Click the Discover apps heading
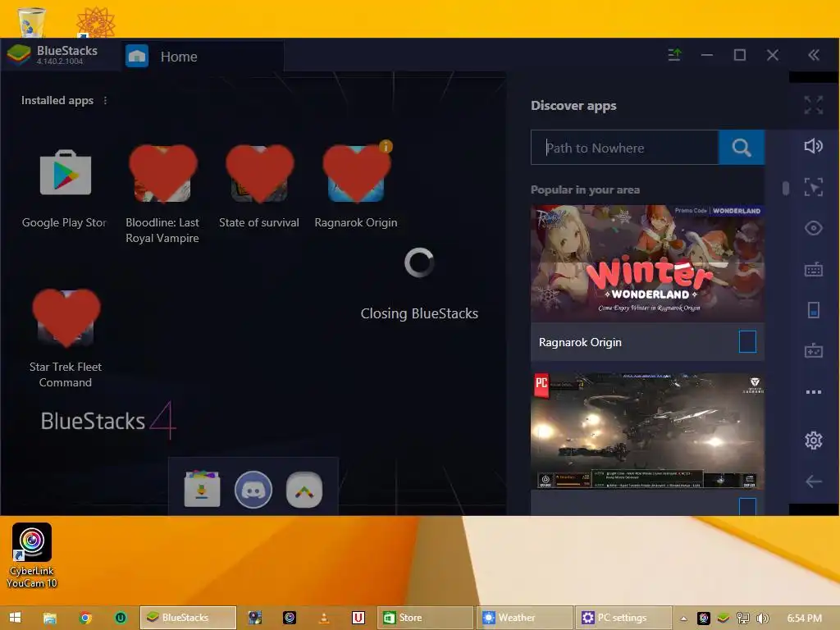The height and width of the screenshot is (630, 840). [573, 106]
